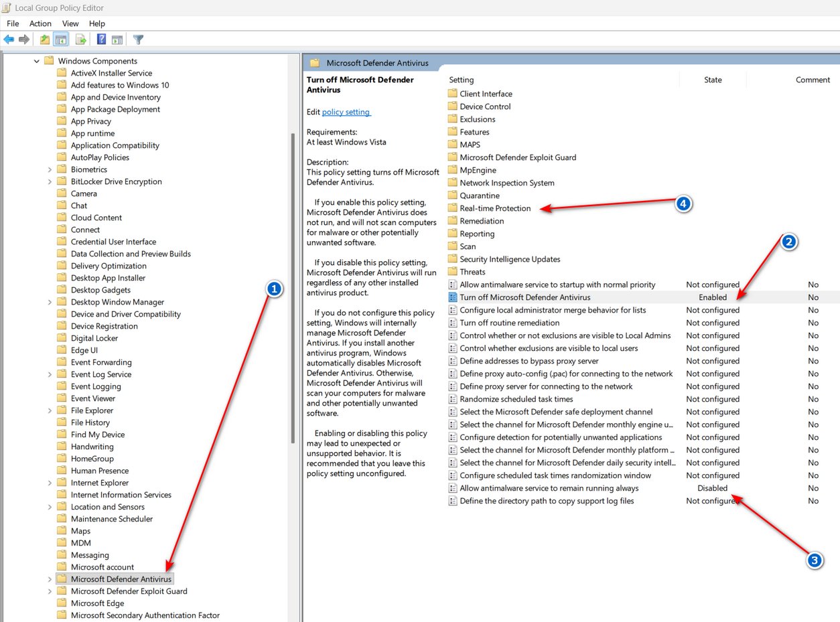Open Help via the question mark icon

point(101,40)
